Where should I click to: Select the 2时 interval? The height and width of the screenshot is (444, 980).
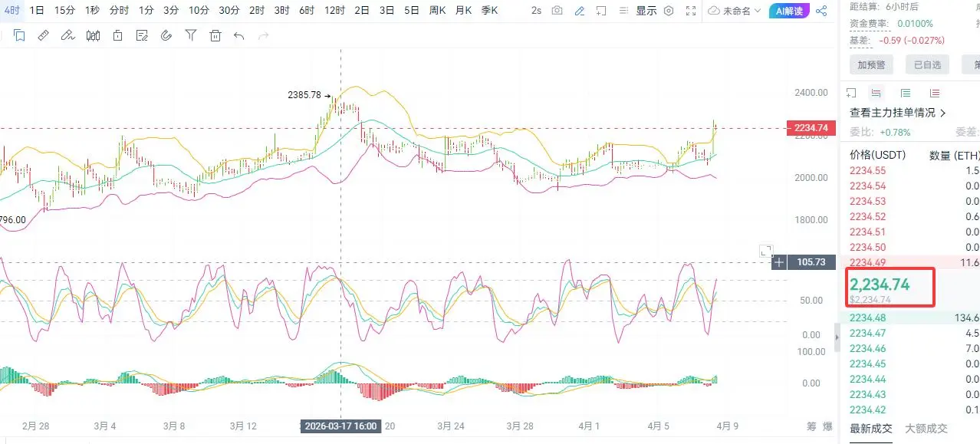[257, 11]
